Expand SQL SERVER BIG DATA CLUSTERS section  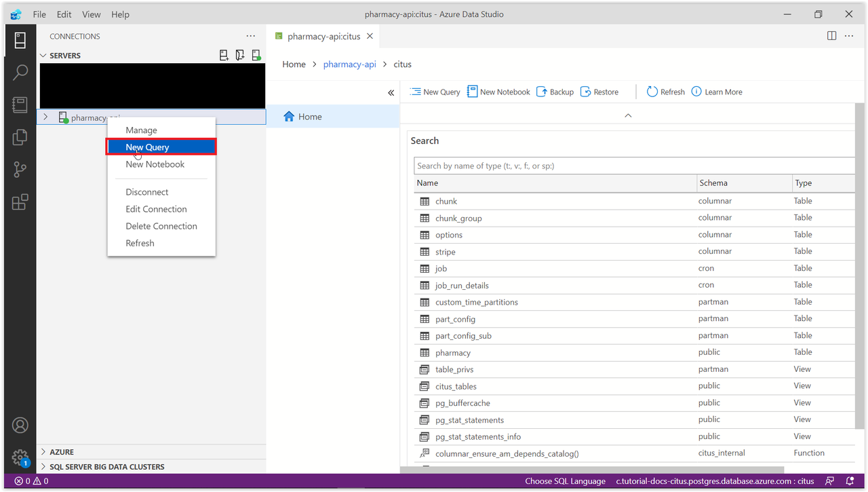tap(102, 467)
